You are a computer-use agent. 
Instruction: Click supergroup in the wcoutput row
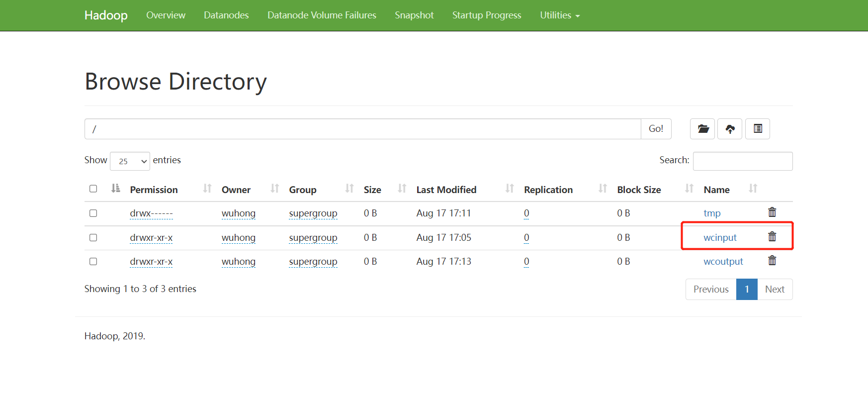pos(313,261)
